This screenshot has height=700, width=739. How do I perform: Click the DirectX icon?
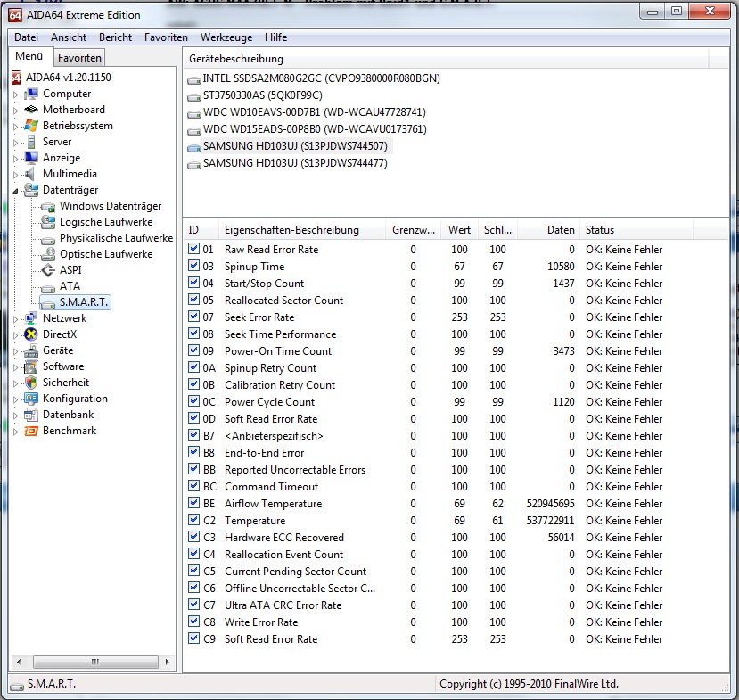pos(31,334)
